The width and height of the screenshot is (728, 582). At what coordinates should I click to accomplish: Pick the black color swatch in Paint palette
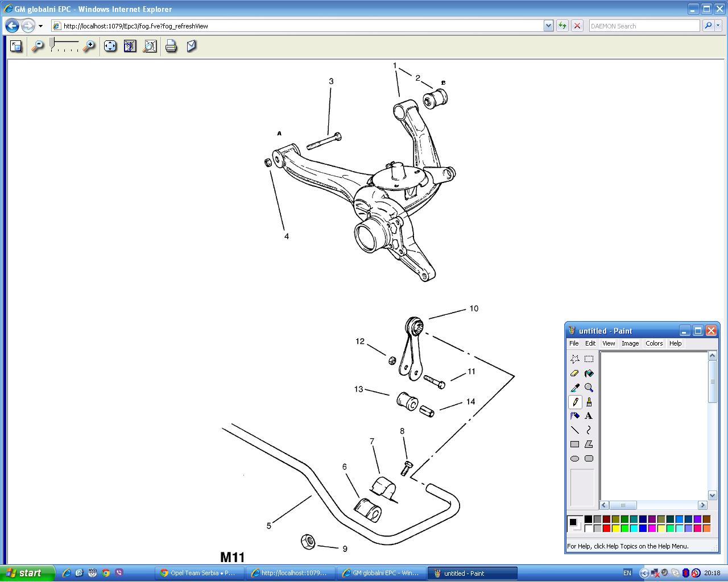[x=588, y=519]
